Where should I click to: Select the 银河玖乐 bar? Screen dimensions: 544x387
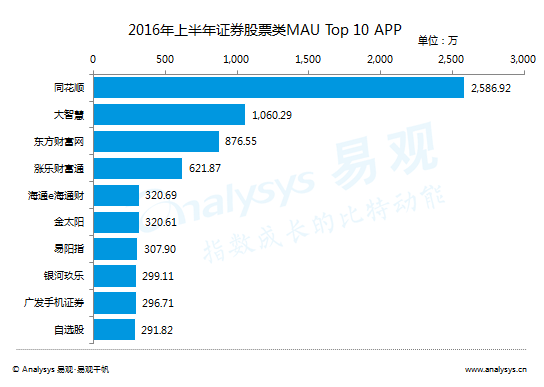coord(115,276)
